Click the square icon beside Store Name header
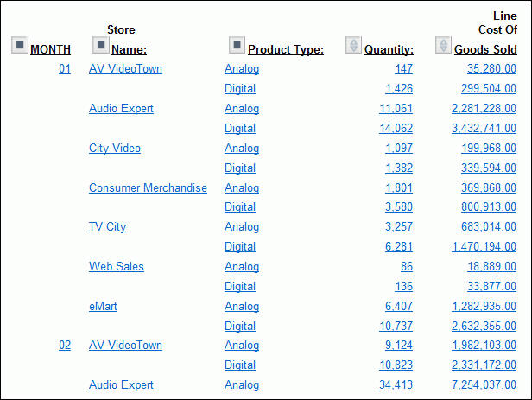Viewport: 532px width, 400px height. (100, 46)
